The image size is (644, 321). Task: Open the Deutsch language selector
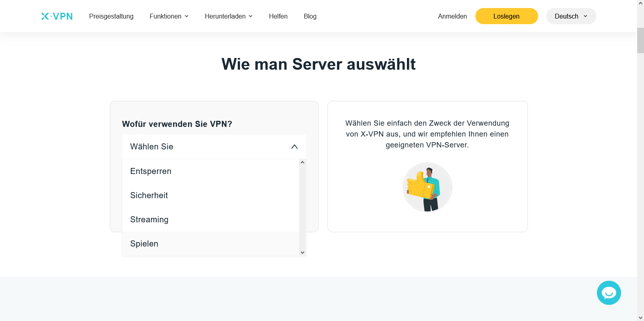click(x=571, y=16)
